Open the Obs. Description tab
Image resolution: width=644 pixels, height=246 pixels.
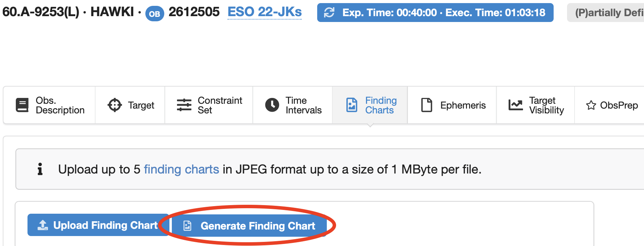tap(60, 105)
